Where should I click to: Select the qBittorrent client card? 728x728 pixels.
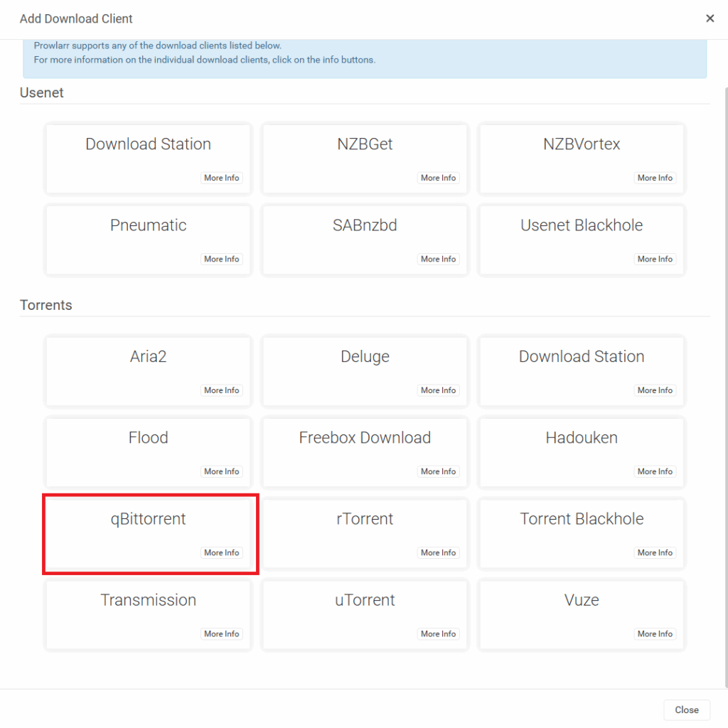point(148,533)
